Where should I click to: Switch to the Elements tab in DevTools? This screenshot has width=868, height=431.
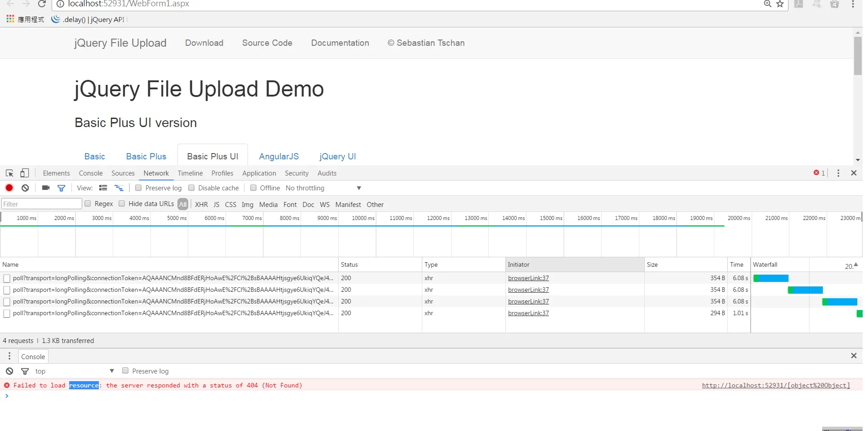click(x=57, y=173)
